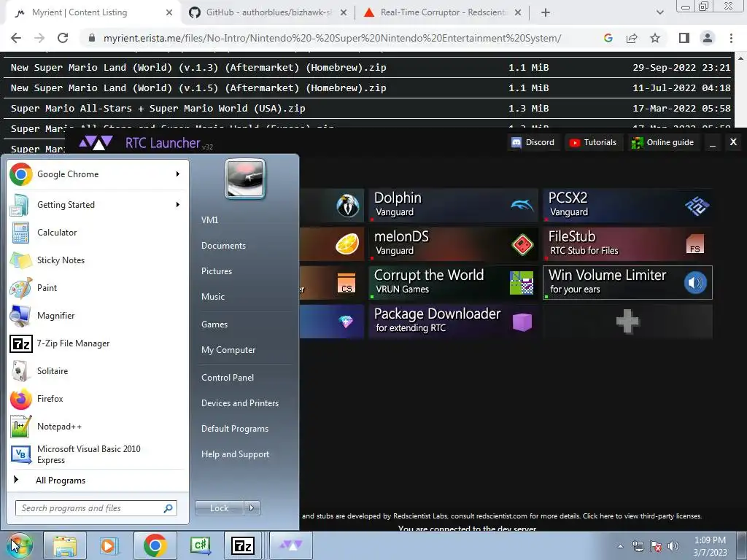Click the Chrome address bar URL
Screen dimensions: 747x560
[332, 38]
